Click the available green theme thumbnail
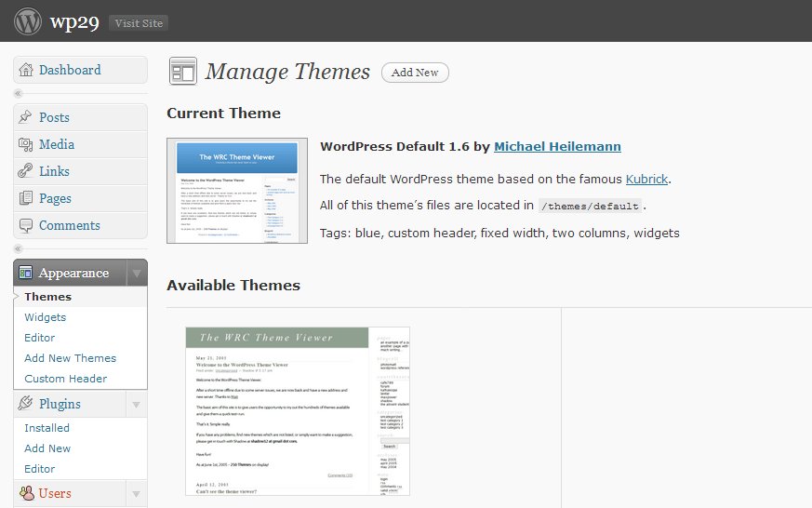 pos(298,411)
